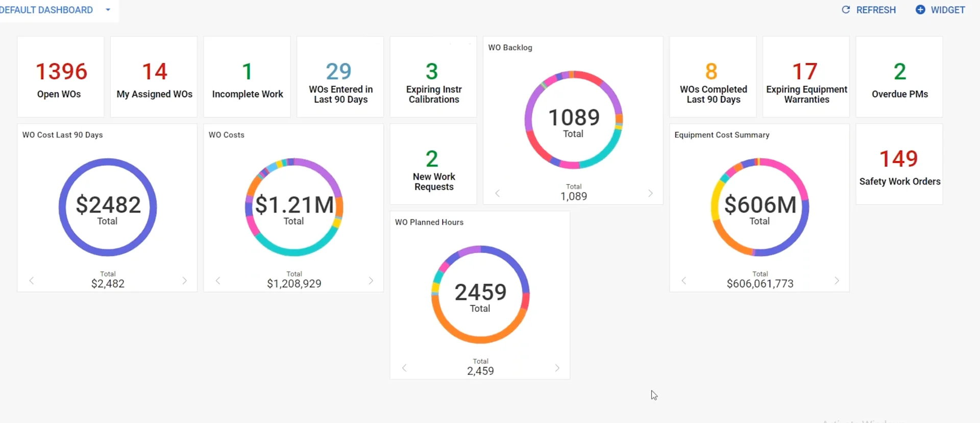Show previous WO Costs chart view
Image resolution: width=980 pixels, height=423 pixels.
218,281
